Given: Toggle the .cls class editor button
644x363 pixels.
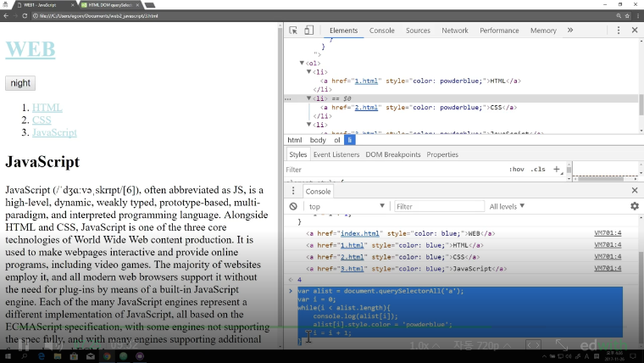Looking at the screenshot, I should [538, 169].
